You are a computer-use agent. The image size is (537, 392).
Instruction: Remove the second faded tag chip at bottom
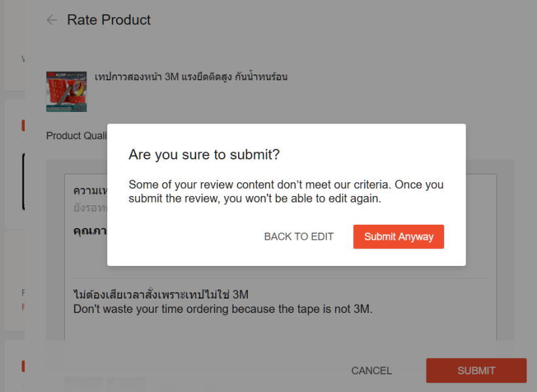pos(126,383)
